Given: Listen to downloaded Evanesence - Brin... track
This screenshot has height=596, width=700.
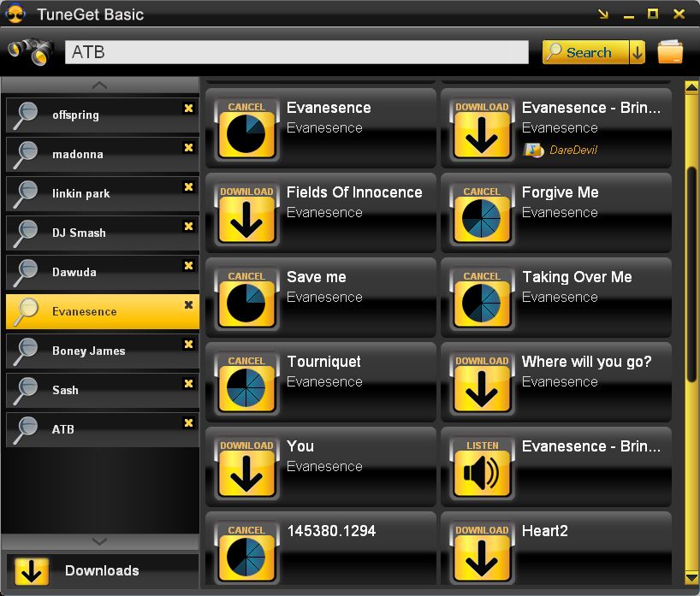Looking at the screenshot, I should pos(482,469).
